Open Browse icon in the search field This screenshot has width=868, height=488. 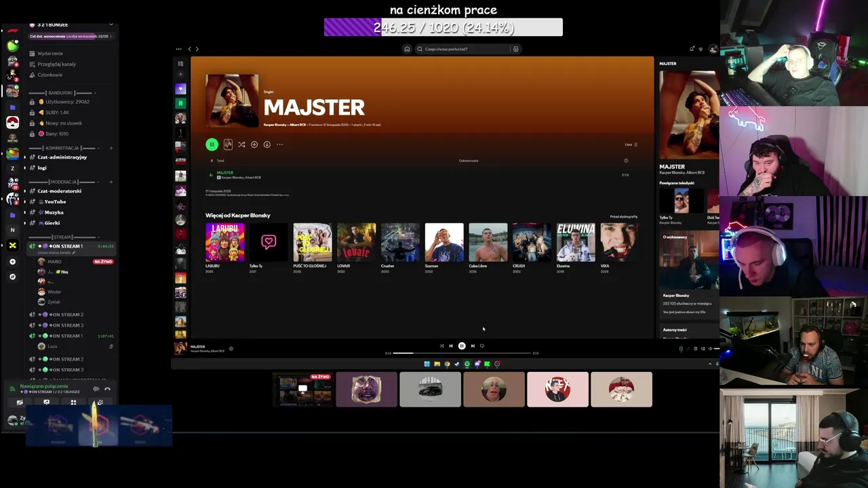tap(515, 49)
